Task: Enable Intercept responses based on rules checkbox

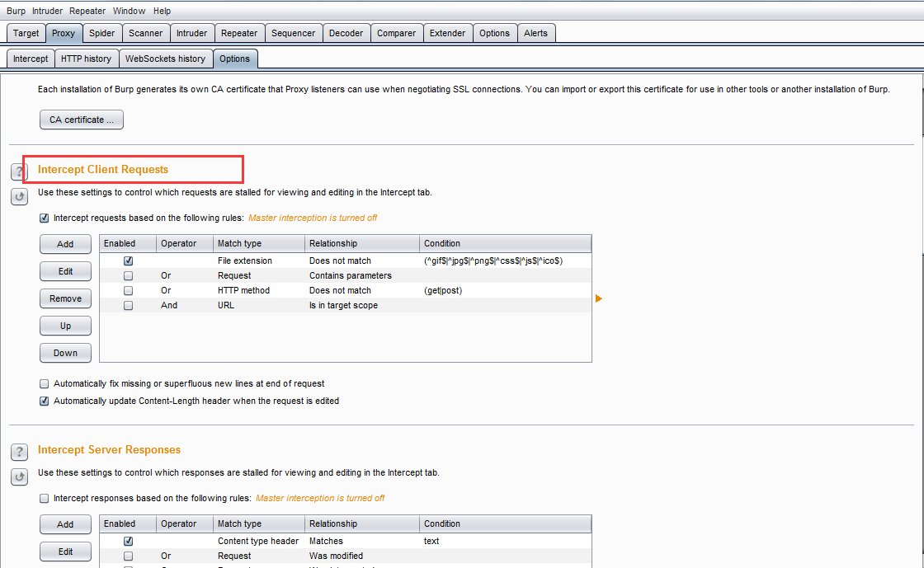Action: 45,499
